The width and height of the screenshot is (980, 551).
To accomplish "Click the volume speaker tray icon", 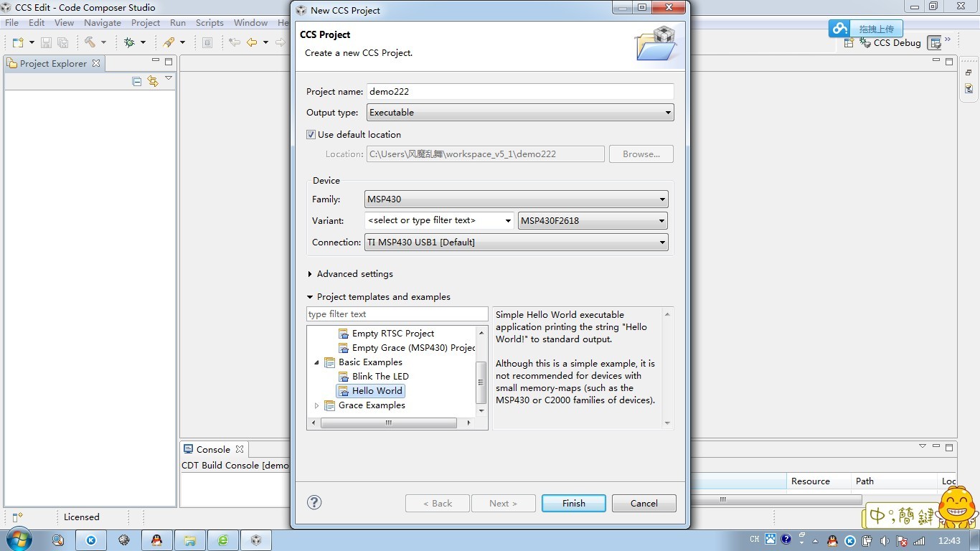I will coord(885,540).
